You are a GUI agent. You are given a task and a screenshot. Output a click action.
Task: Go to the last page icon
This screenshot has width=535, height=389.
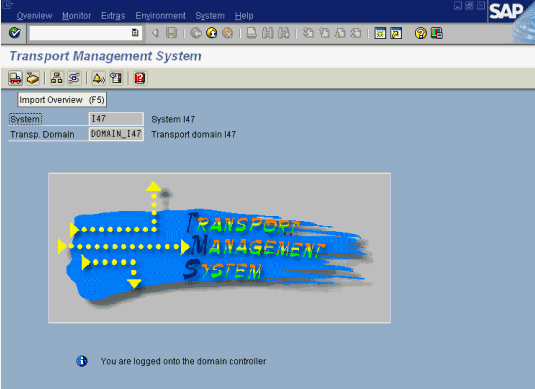pos(356,33)
